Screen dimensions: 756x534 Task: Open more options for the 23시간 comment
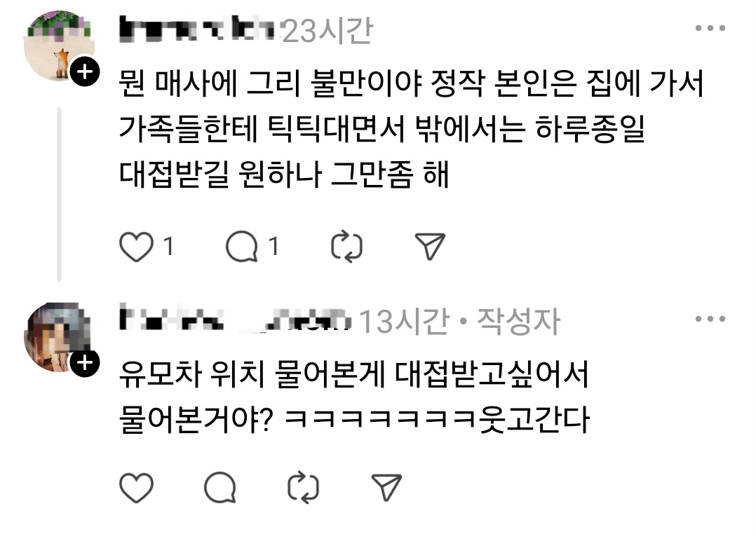pos(710,29)
